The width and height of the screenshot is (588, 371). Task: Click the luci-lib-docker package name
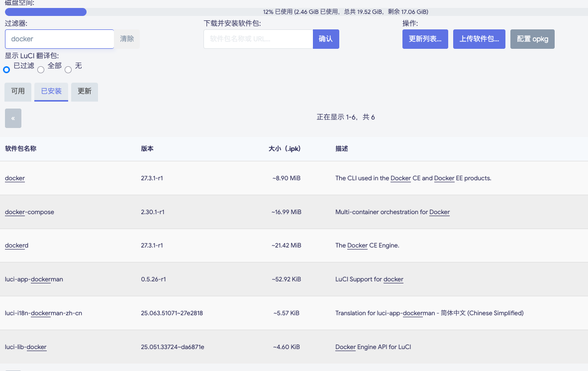(26, 347)
